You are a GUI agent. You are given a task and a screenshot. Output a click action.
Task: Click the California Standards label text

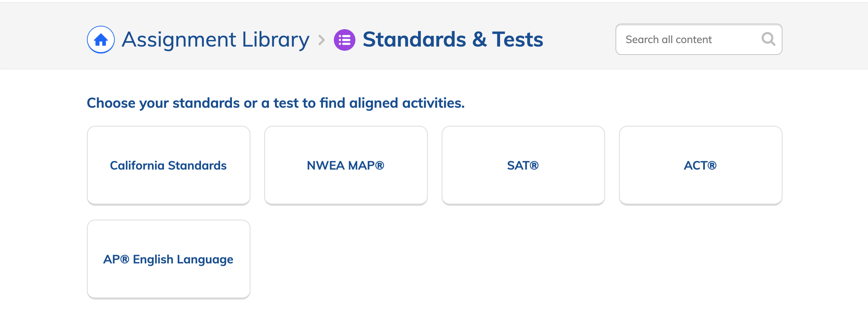[x=168, y=165]
